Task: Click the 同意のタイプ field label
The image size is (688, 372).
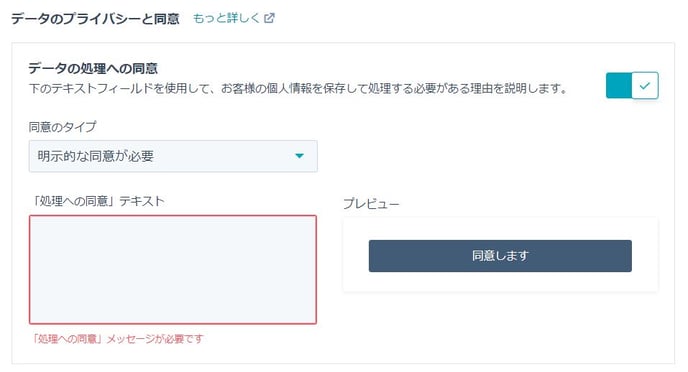Action: coord(62,127)
